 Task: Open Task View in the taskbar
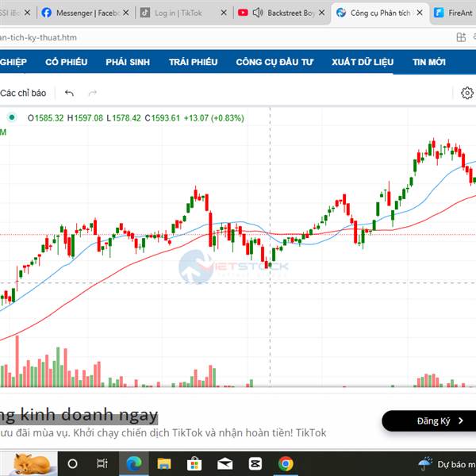(102, 463)
